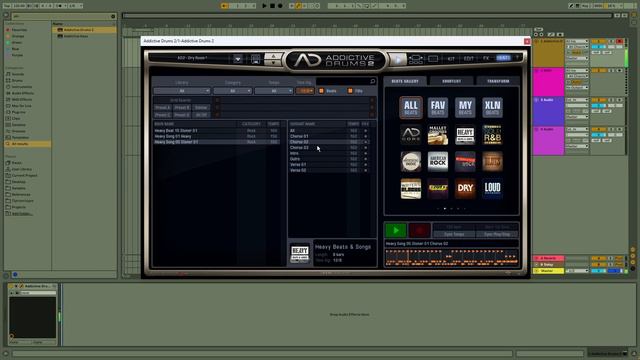Click the Addictive Drums 2 logo
This screenshot has height=360, width=640.
335,60
